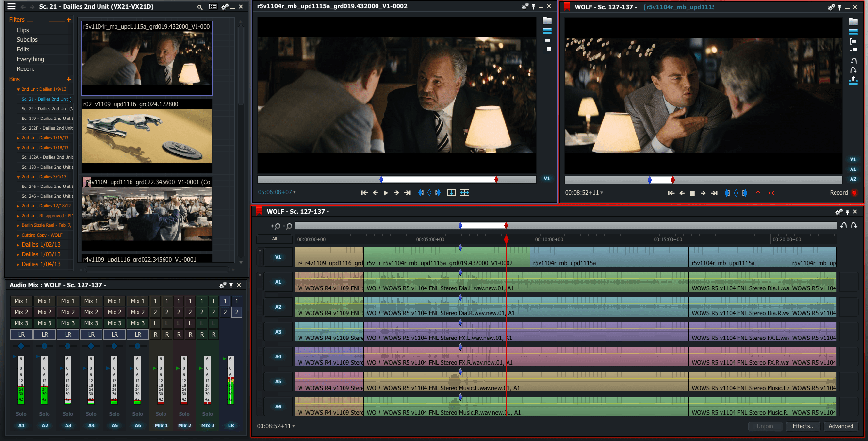Image resolution: width=868 pixels, height=441 pixels.
Task: Click the Remove/Mark Out diamond icon
Action: coord(429,192)
